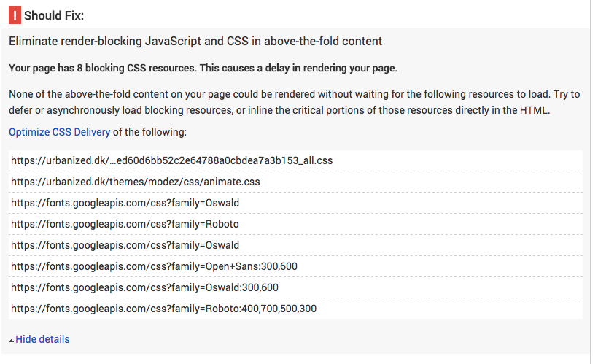Viewport: 598px width, 364px height.
Task: Click the 'of the following:' text
Action: click(150, 132)
